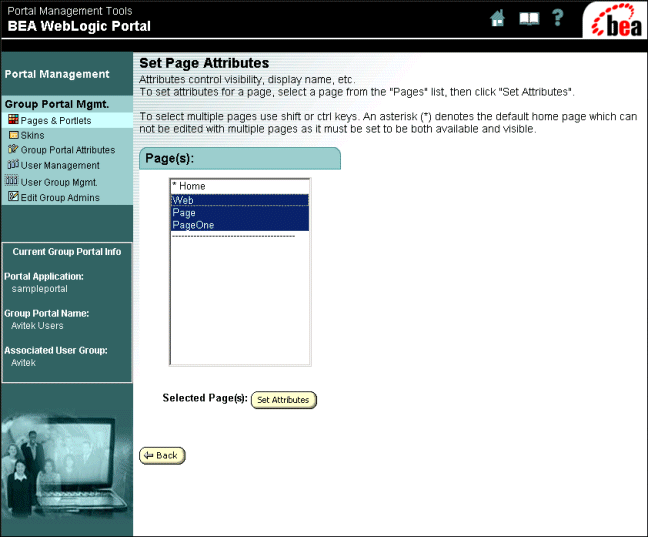This screenshot has height=537, width=648.
Task: Click the Back button
Action: tap(162, 456)
